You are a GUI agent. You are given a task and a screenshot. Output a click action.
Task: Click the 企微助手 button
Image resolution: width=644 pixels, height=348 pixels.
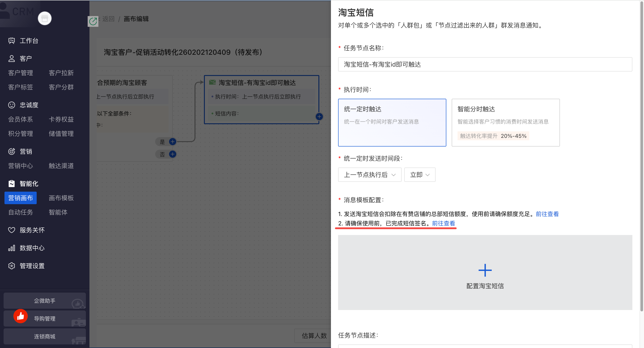click(x=44, y=301)
